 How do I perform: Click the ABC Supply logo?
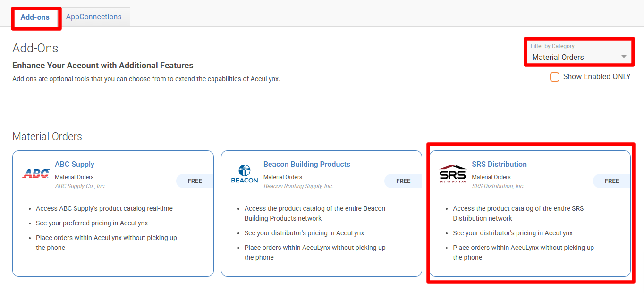tap(36, 174)
